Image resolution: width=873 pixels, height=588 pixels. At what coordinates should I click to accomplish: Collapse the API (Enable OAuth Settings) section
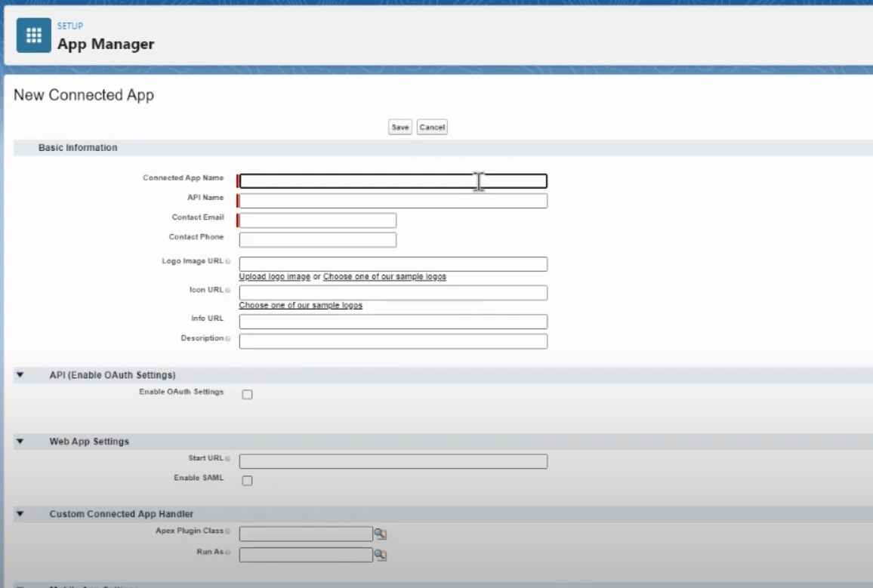click(20, 375)
